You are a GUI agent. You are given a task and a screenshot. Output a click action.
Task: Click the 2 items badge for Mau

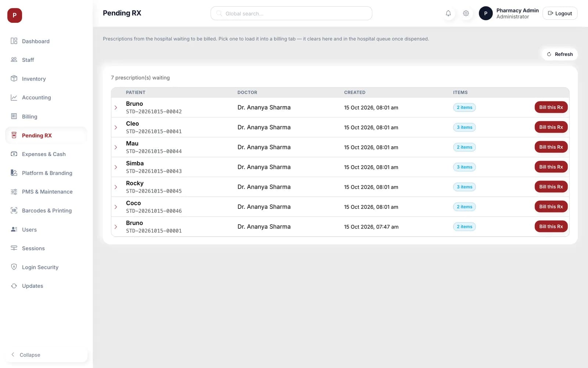pyautogui.click(x=465, y=147)
